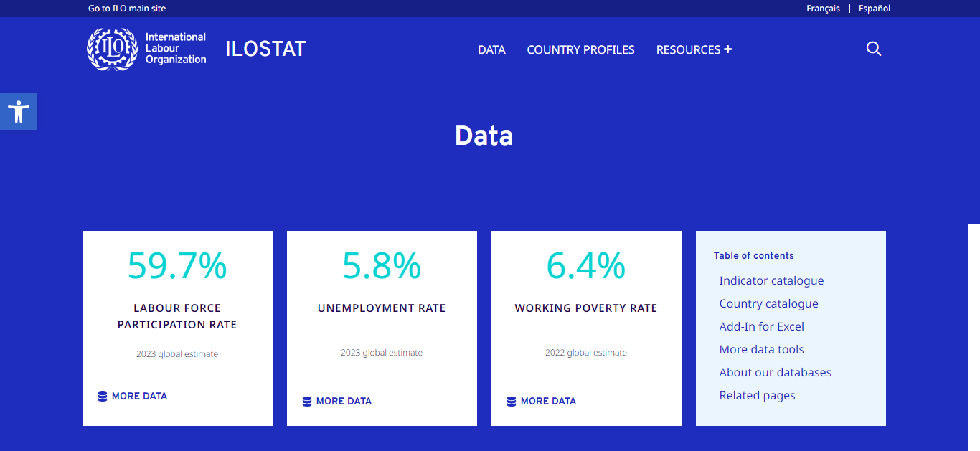Switch site language to Español
The width and height of the screenshot is (980, 451).
pos(875,9)
